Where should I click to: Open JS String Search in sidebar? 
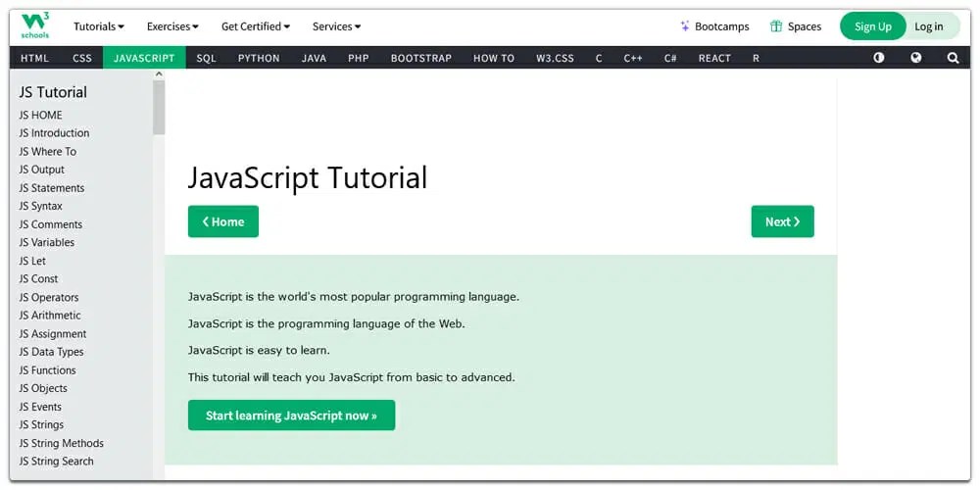pyautogui.click(x=56, y=462)
